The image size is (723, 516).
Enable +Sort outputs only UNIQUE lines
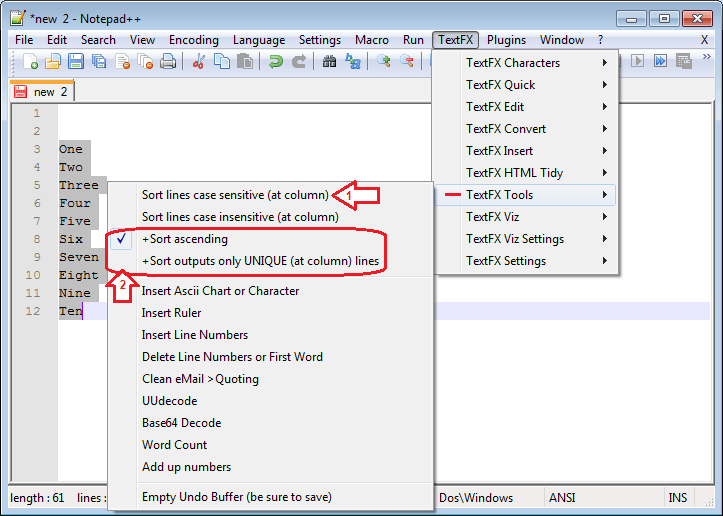click(x=260, y=261)
